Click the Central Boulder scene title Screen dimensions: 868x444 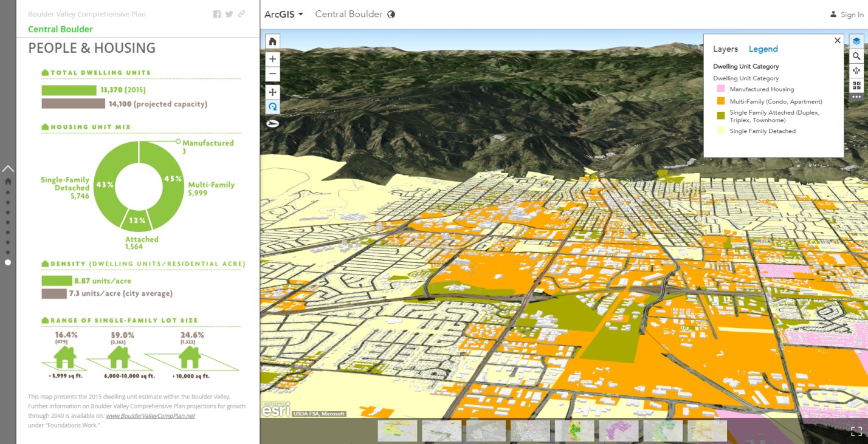point(349,14)
